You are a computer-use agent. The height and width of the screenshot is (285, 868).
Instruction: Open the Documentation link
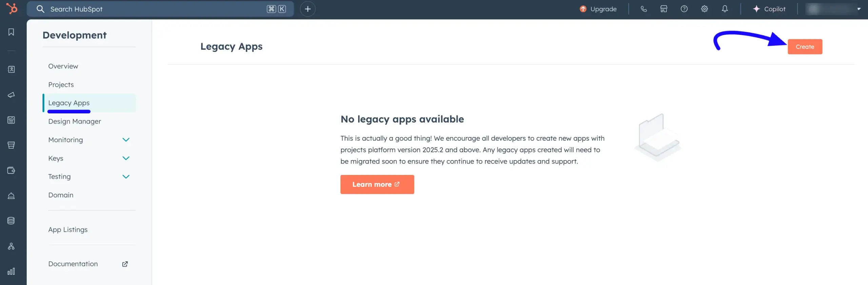tap(73, 264)
